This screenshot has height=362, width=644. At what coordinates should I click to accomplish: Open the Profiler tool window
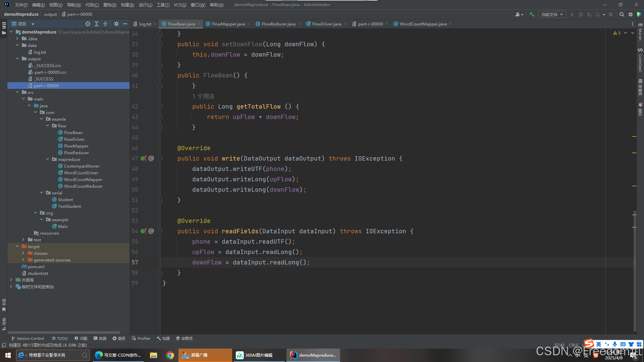[x=141, y=339]
